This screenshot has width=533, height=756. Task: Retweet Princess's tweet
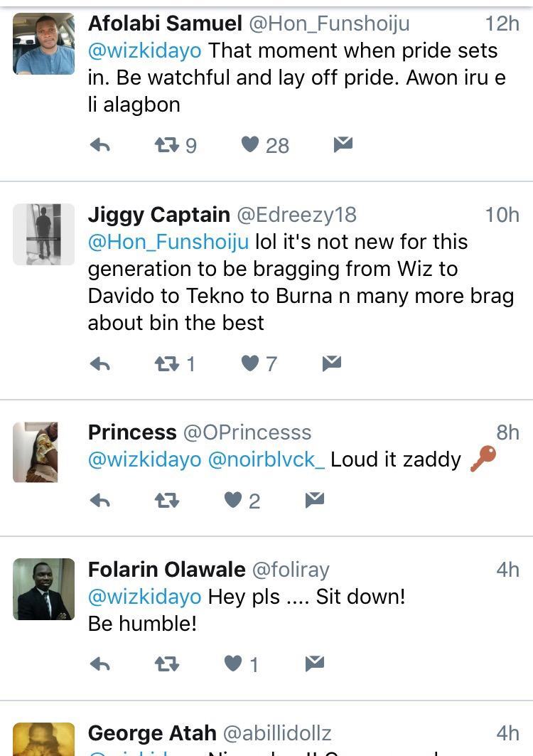pos(167,501)
